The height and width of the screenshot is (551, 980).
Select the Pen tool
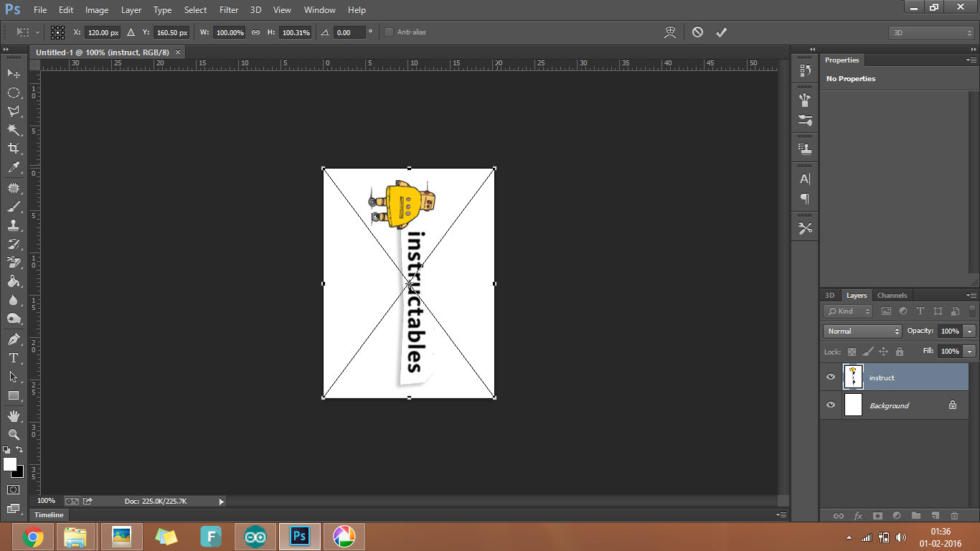coord(14,339)
